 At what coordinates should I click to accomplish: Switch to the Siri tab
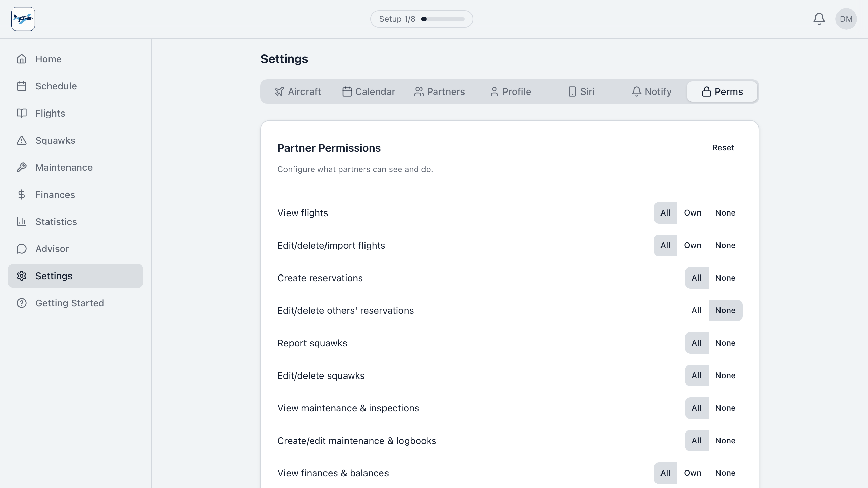click(581, 91)
